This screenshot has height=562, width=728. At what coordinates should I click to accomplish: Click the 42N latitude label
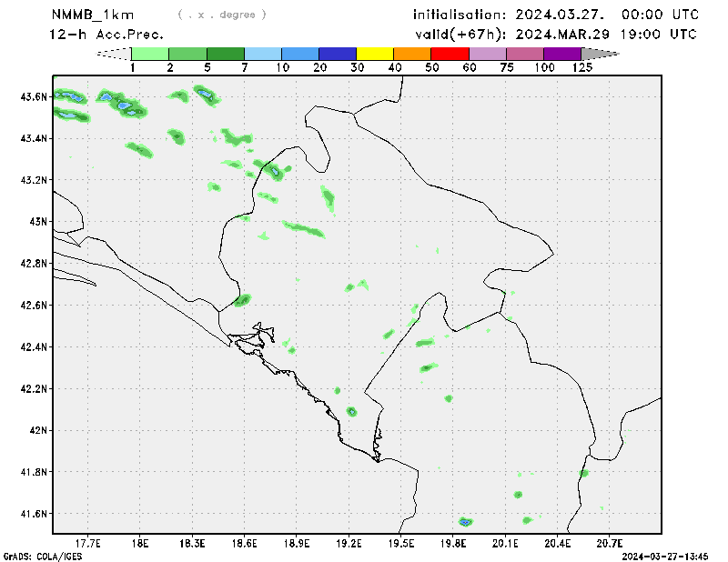pos(38,431)
